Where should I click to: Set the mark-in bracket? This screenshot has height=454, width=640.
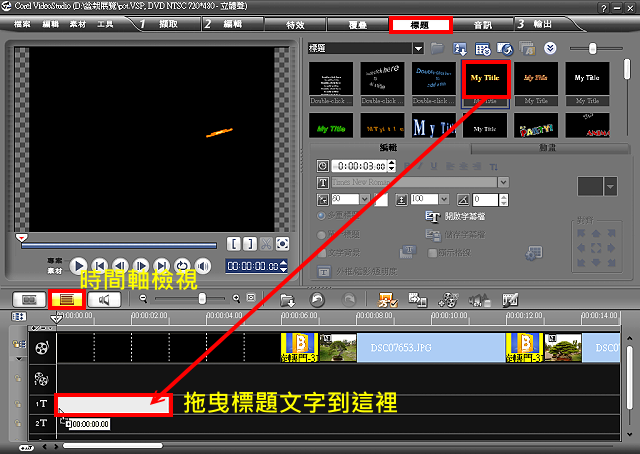coord(234,244)
